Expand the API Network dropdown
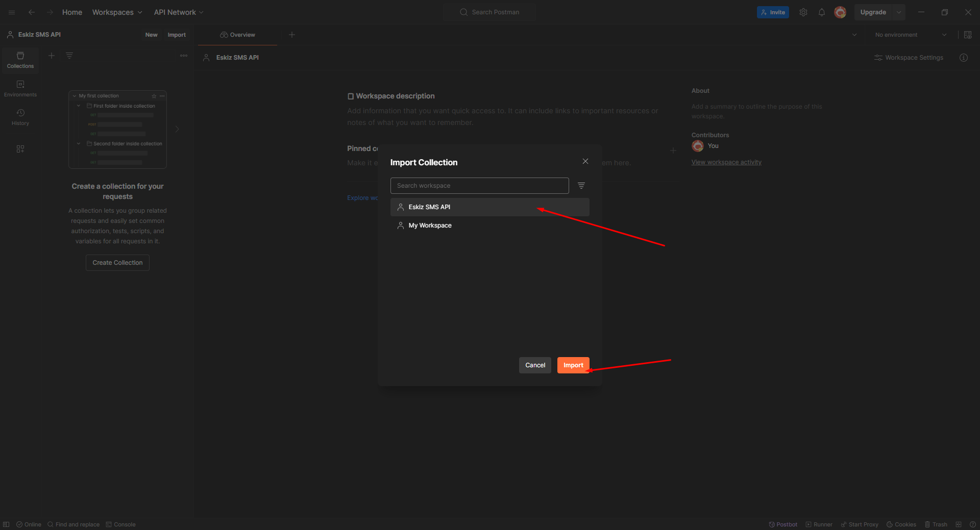The height and width of the screenshot is (530, 980). 179,12
